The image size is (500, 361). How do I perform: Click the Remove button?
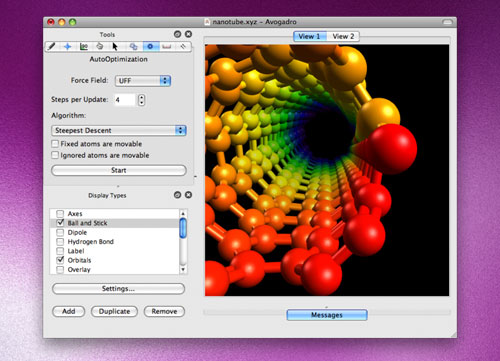(164, 311)
